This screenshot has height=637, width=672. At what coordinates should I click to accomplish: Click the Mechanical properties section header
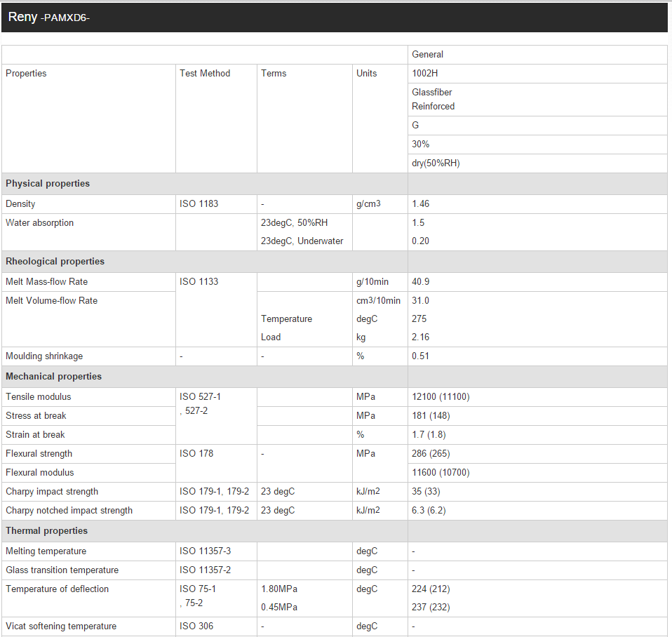(53, 377)
